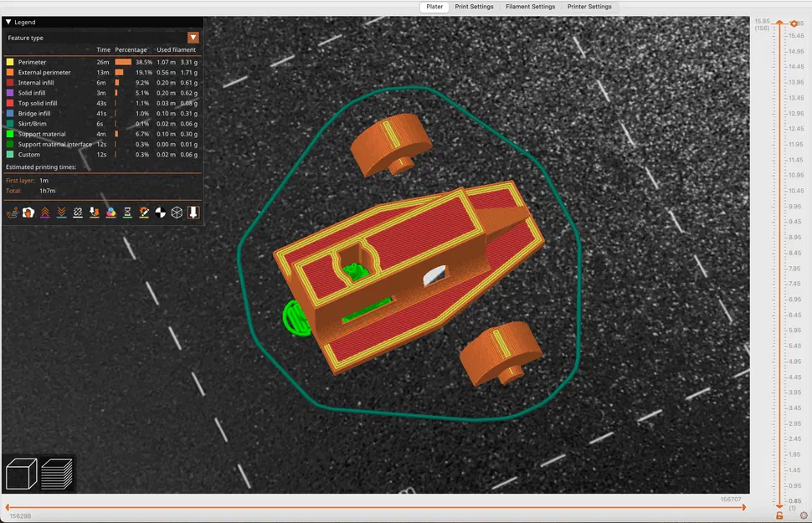The height and width of the screenshot is (523, 812).
Task: Click the 'Percentage' column header
Action: [131, 49]
